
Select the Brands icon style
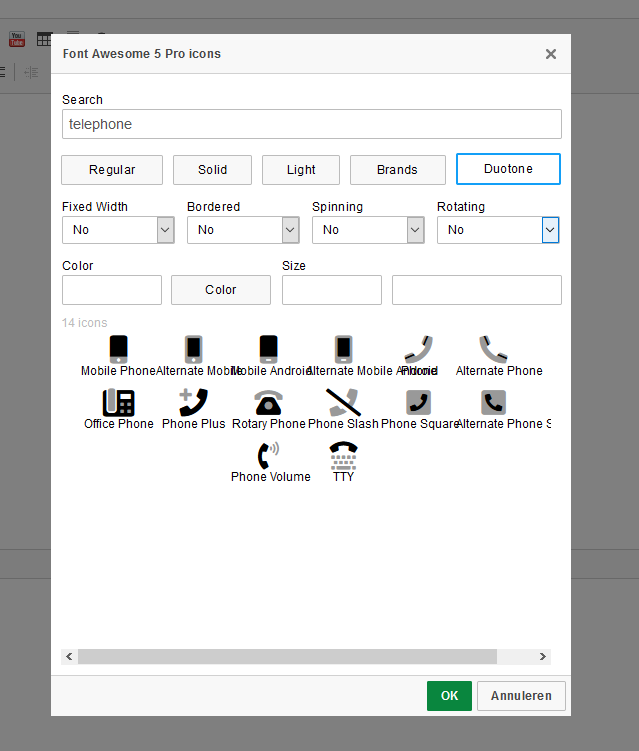(397, 170)
